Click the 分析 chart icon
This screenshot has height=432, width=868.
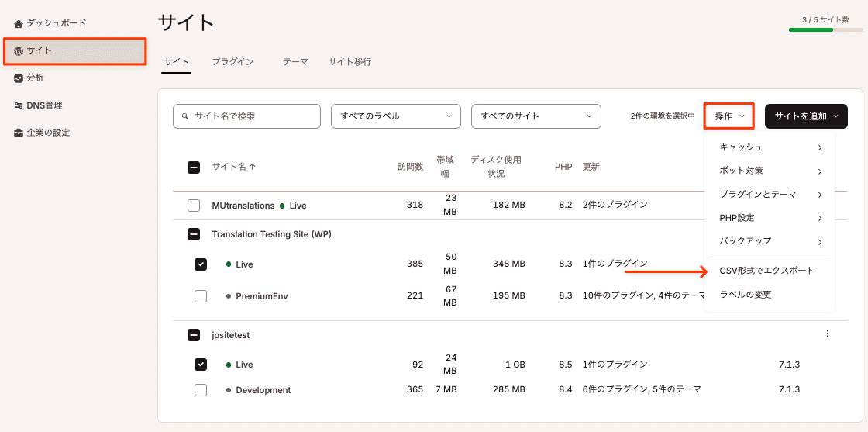point(19,78)
